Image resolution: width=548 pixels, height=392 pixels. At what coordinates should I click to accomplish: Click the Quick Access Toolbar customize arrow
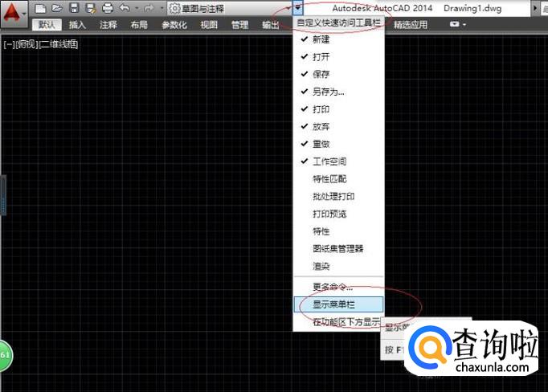coord(297,8)
